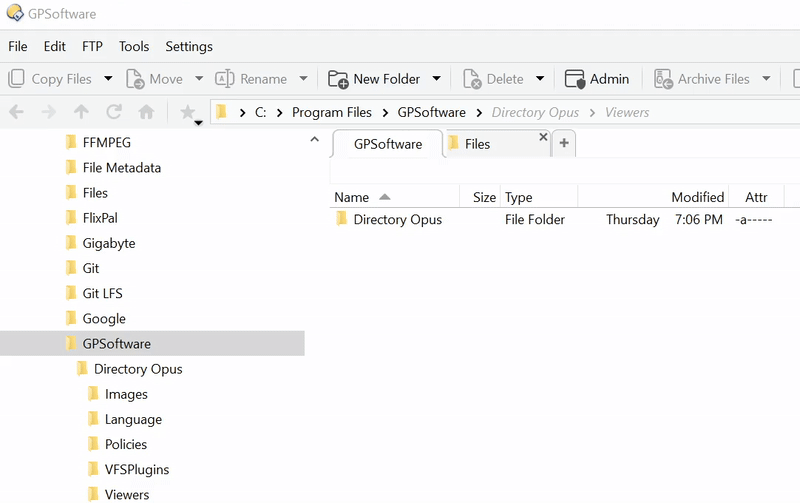This screenshot has height=503, width=800.
Task: Open the Copy Files dropdown arrow
Action: coord(108,79)
